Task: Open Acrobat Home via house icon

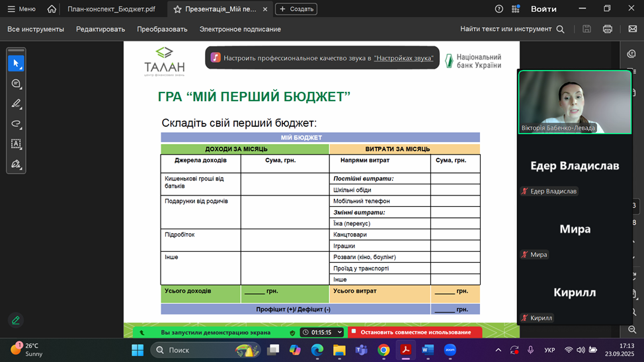Action: (x=52, y=9)
